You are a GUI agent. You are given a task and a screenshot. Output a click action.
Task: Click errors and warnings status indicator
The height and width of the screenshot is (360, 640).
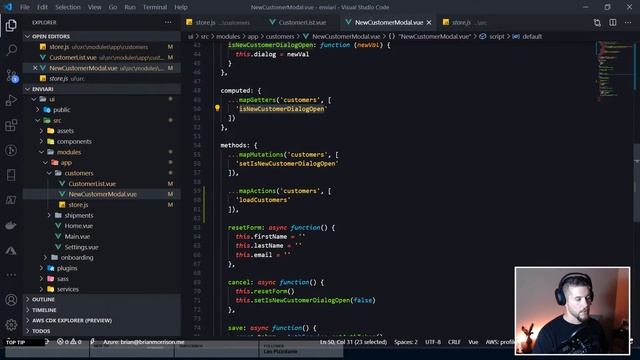tap(69, 342)
